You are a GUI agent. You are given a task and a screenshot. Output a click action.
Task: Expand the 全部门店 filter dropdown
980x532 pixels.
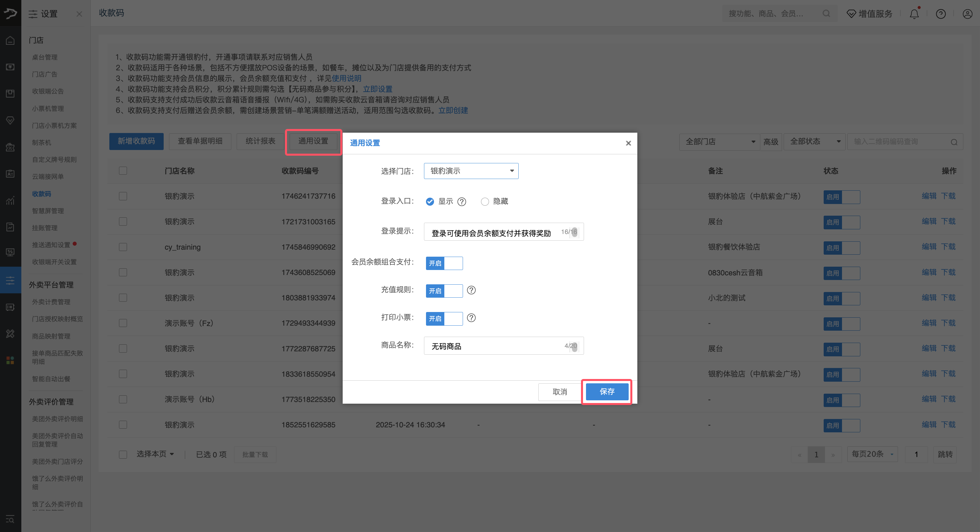(719, 142)
